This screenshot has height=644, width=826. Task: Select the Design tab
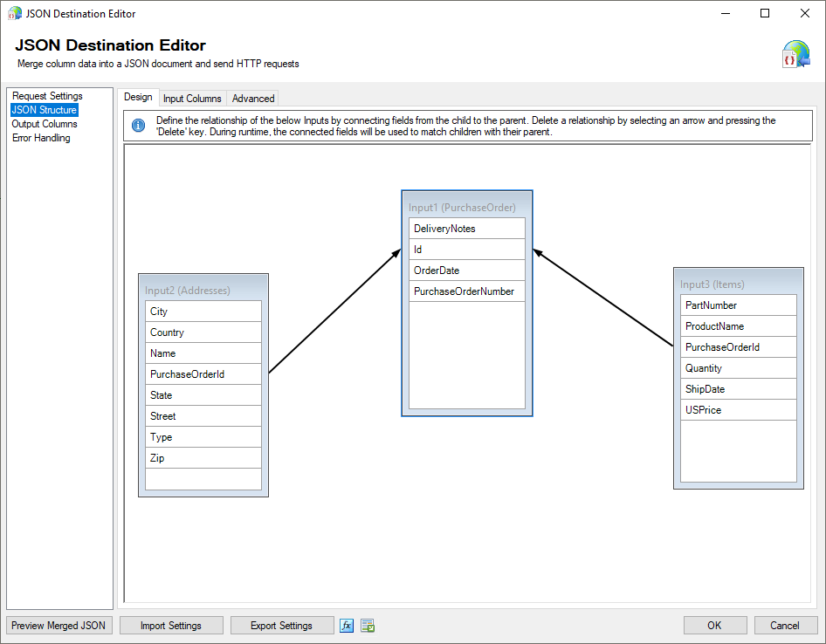[x=138, y=98]
